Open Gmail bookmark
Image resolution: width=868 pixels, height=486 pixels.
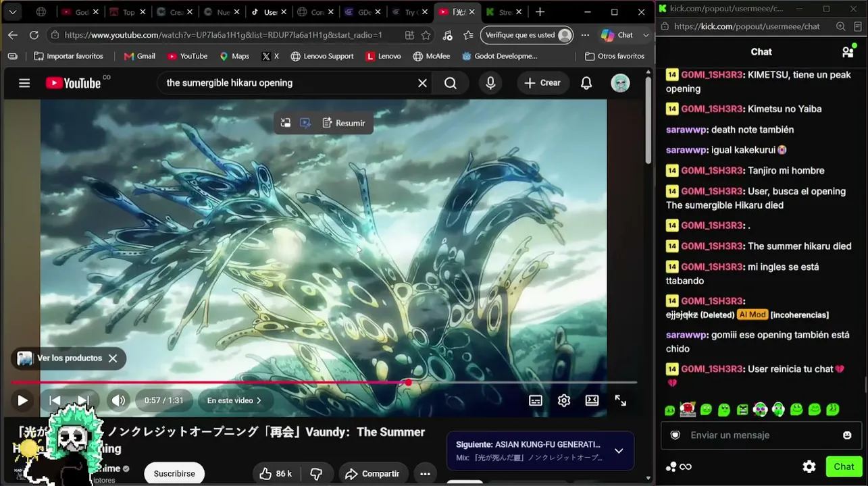pyautogui.click(x=140, y=56)
